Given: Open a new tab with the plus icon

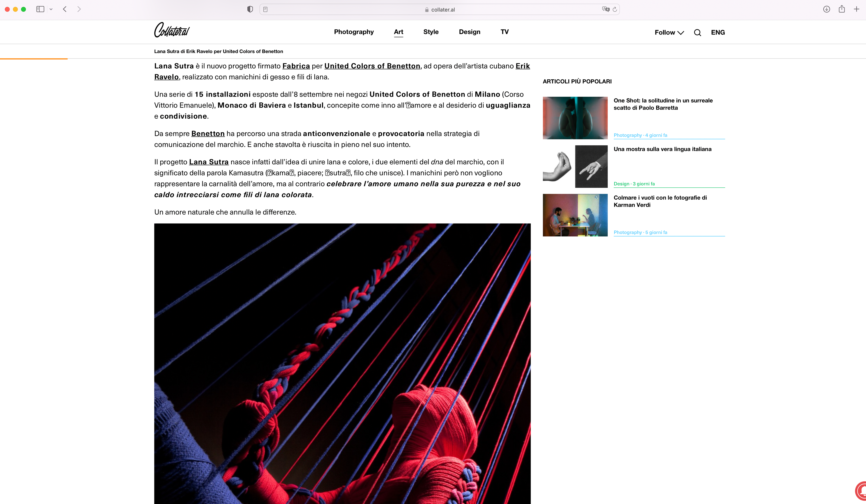Looking at the screenshot, I should coord(856,9).
